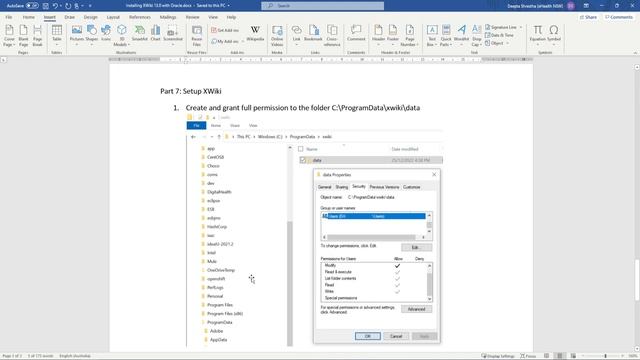Expand the Quick Parts menu

coord(446,36)
